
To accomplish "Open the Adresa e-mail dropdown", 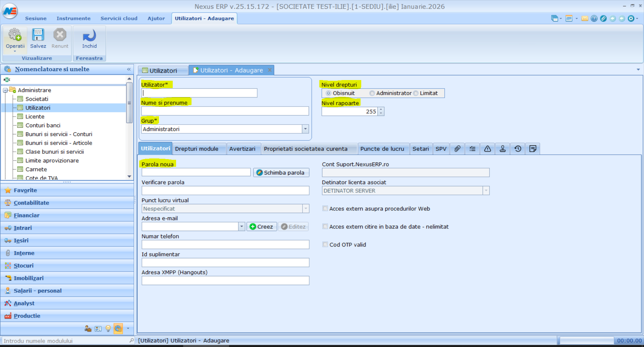I will tap(241, 227).
